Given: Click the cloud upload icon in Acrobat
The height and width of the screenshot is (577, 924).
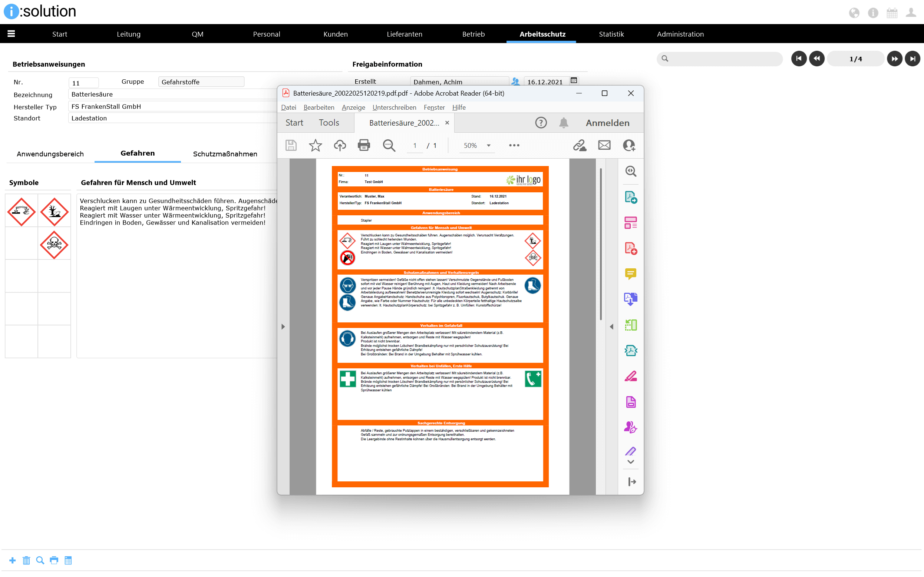Looking at the screenshot, I should 339,145.
